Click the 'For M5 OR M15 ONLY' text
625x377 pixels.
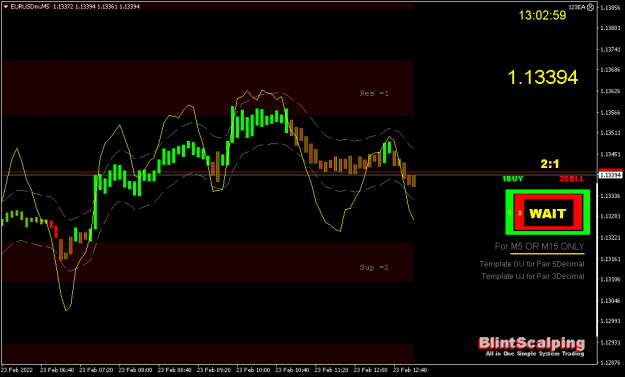click(540, 246)
